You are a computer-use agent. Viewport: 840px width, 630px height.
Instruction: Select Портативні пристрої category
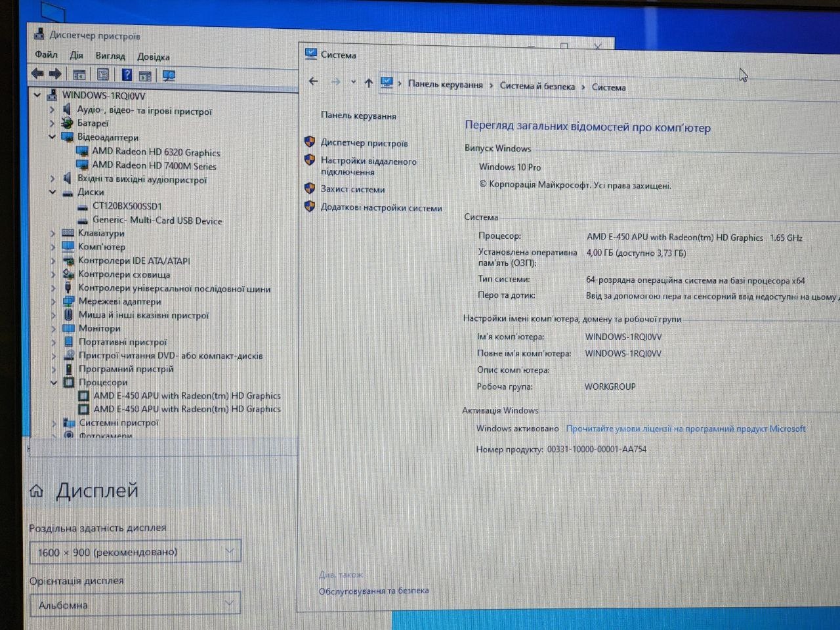[123, 342]
